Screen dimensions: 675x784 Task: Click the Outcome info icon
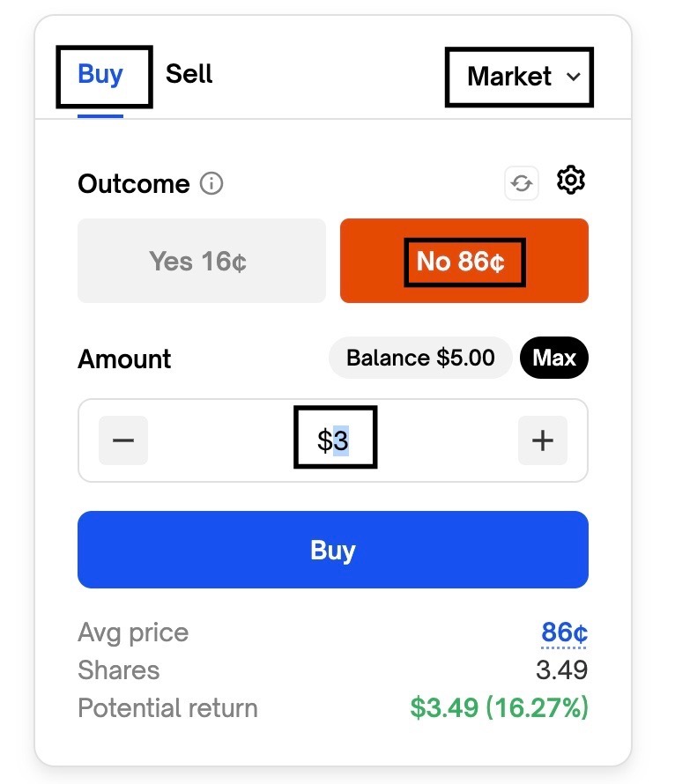tap(211, 184)
